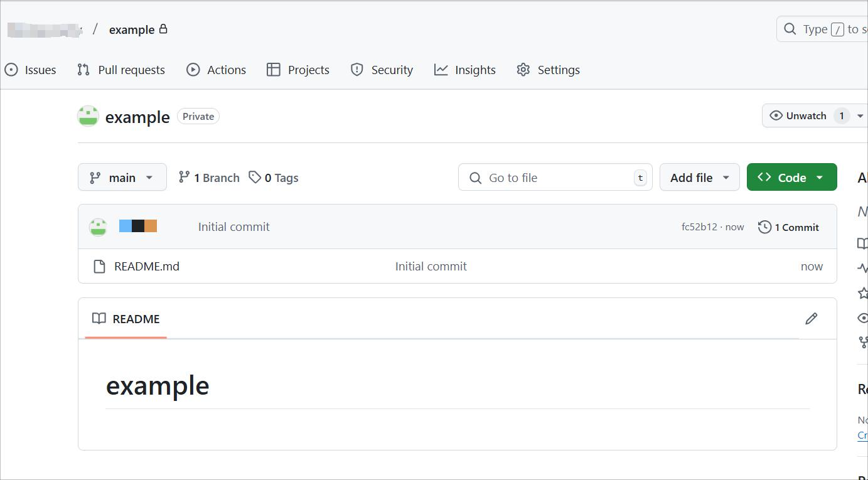
Task: View the Insights tab
Action: (x=465, y=70)
